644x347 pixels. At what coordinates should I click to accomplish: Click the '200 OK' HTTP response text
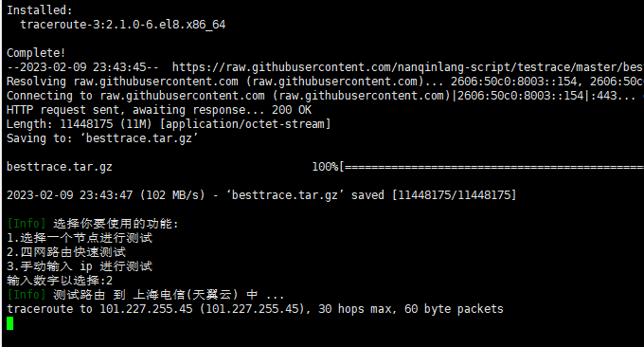pos(292,110)
